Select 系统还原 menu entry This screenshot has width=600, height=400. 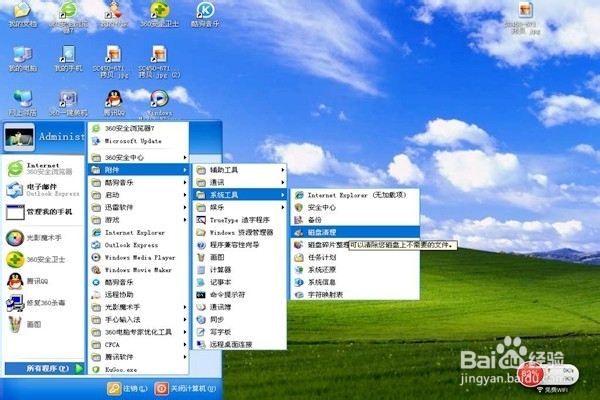(x=355, y=269)
